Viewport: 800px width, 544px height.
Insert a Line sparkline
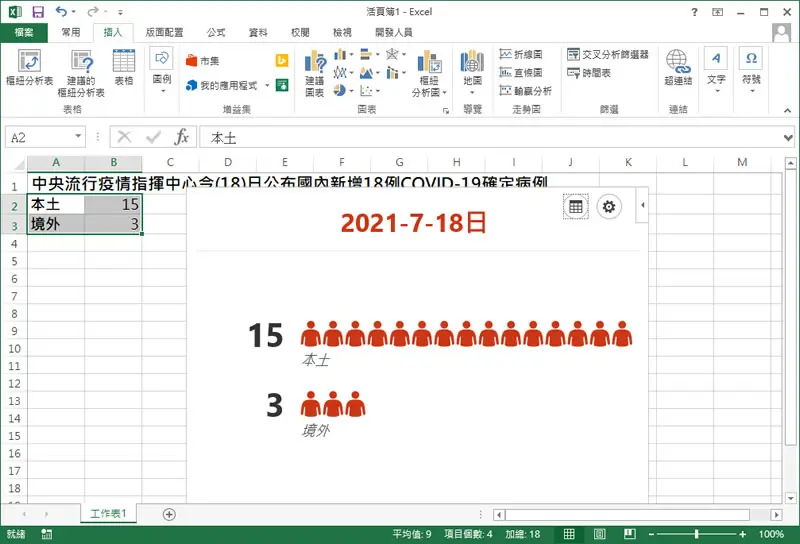pyautogui.click(x=521, y=54)
